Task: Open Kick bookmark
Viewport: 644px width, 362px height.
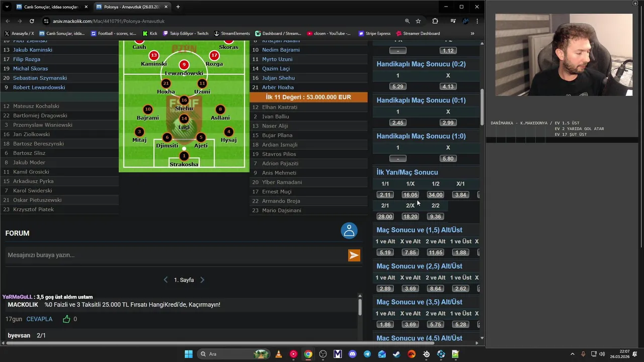Action: tap(150, 33)
